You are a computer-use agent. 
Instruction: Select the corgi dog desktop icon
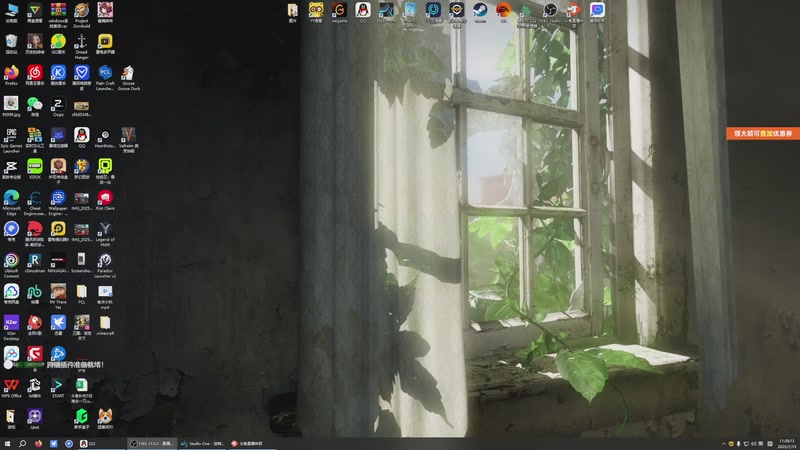(105, 418)
